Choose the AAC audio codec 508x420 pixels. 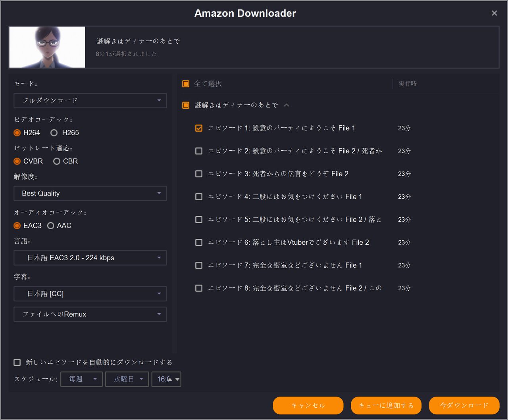(x=51, y=226)
